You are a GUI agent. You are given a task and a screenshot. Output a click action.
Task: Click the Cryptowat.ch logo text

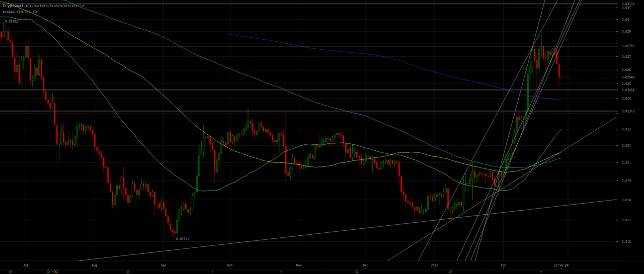[17, 6]
